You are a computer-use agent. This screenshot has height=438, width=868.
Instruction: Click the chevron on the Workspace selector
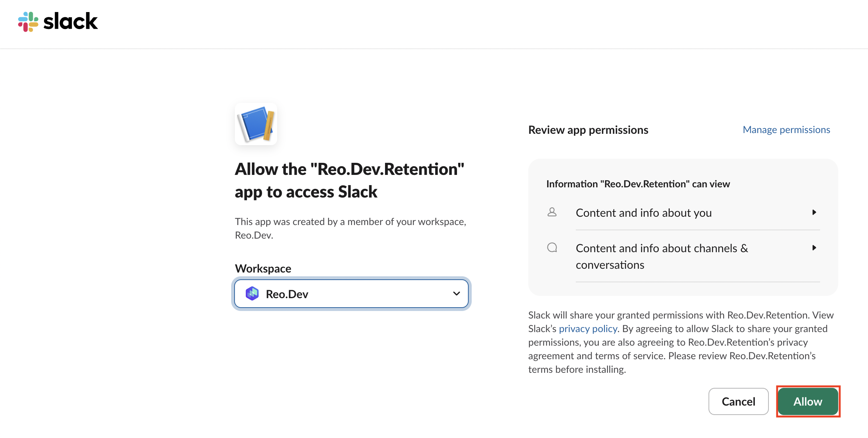(456, 294)
